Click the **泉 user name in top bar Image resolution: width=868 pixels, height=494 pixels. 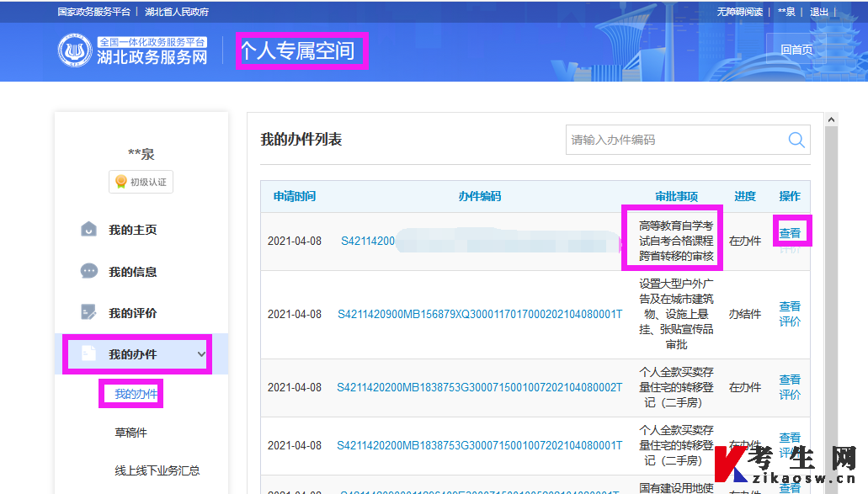[x=786, y=12]
